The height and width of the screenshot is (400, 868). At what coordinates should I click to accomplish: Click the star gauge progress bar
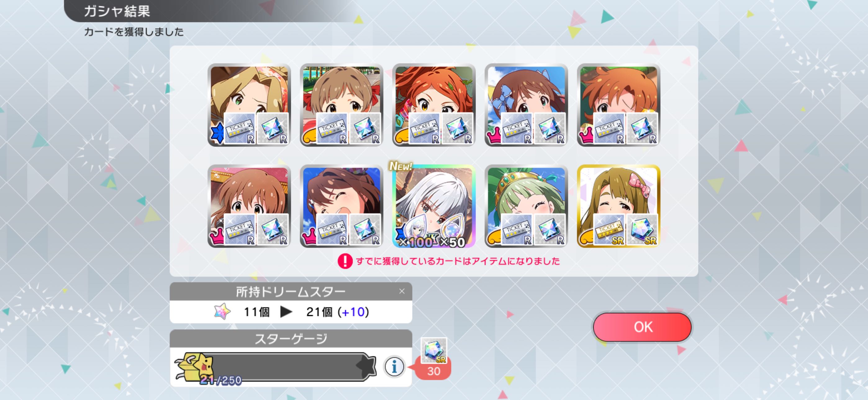tap(276, 367)
